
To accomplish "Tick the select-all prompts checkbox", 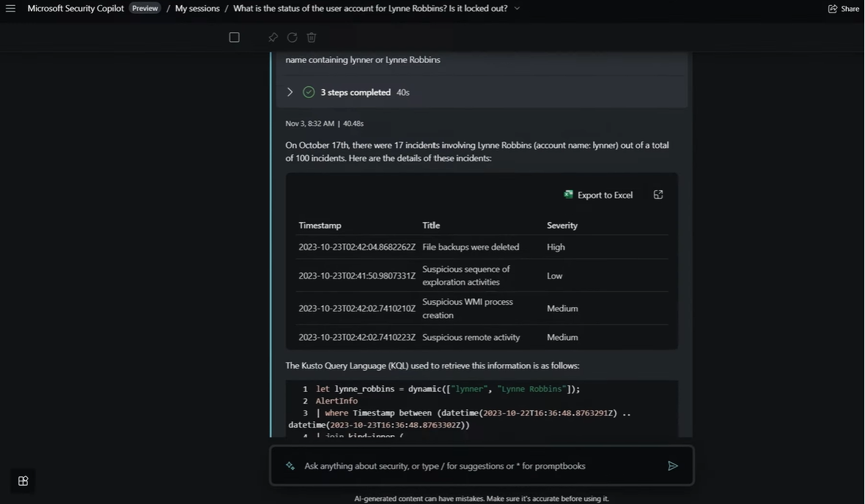I will pos(234,37).
